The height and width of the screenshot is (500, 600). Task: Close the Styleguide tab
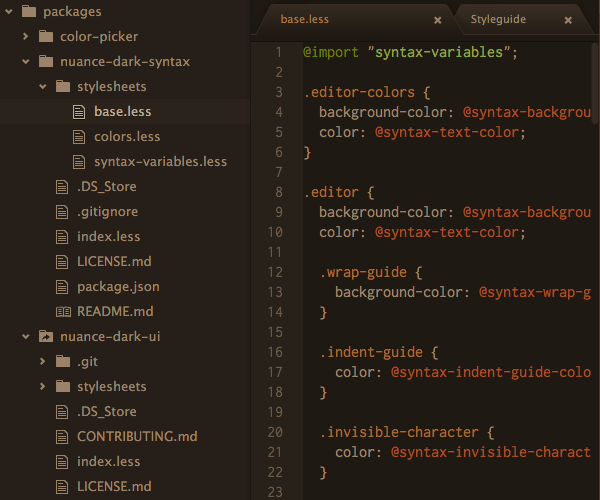coord(569,19)
